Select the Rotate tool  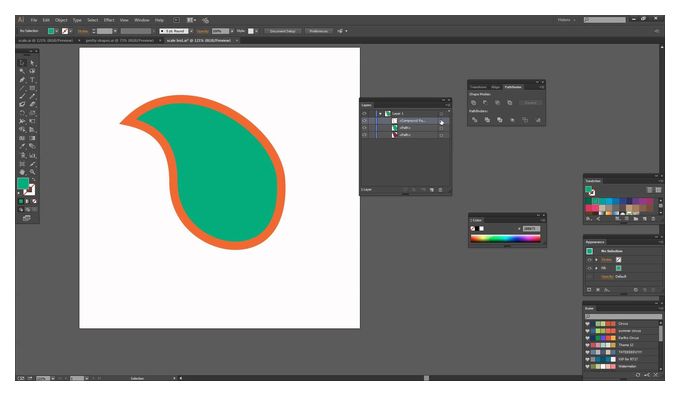pyautogui.click(x=22, y=113)
